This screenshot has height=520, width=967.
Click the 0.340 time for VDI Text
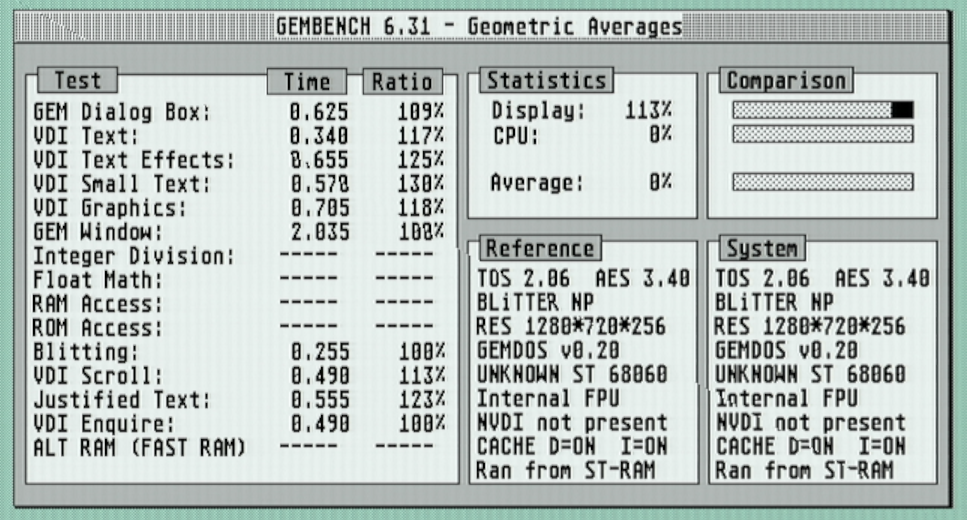319,136
